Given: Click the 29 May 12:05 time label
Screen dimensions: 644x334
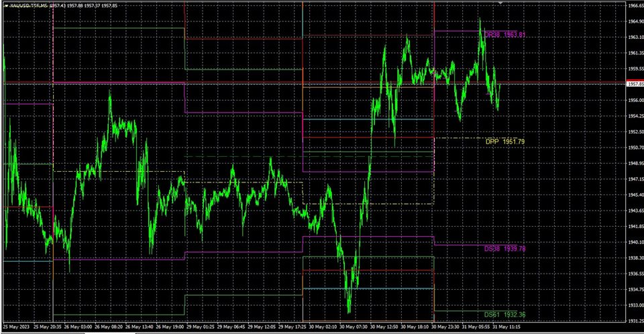Looking at the screenshot, I should click(262, 327).
